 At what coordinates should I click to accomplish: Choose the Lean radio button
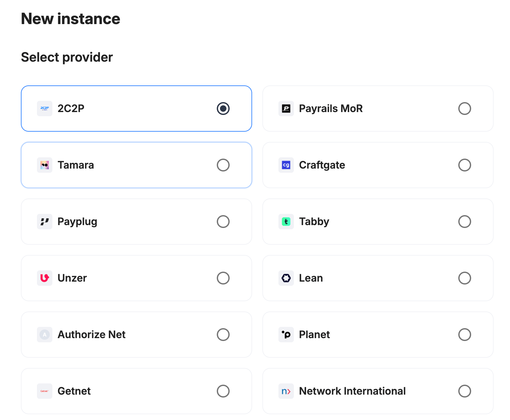(465, 278)
